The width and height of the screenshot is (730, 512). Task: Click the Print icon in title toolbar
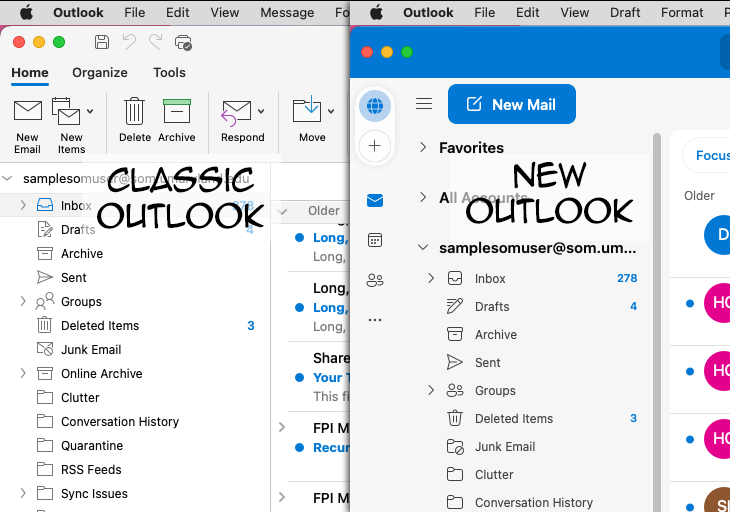pyautogui.click(x=183, y=42)
